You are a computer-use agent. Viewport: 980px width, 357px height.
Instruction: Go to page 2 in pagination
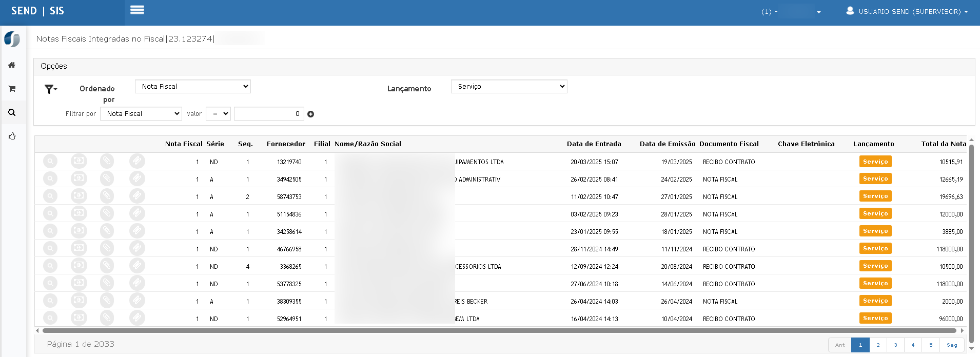[x=878, y=345]
